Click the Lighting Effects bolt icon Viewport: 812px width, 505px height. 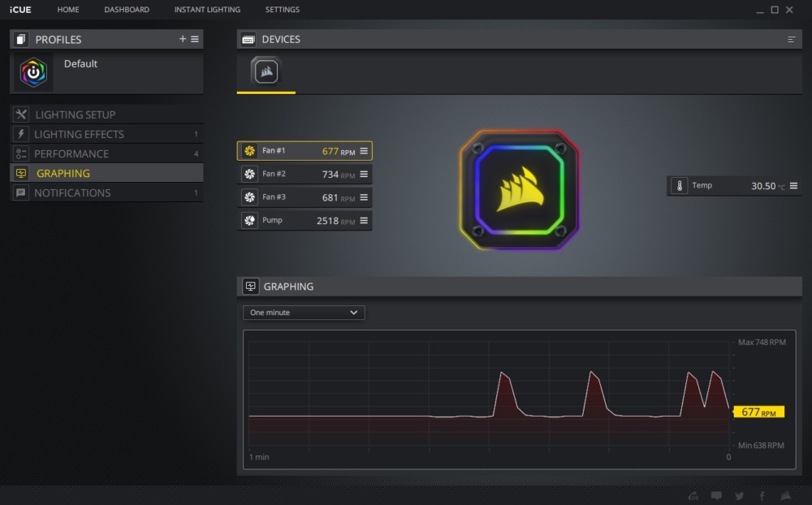21,134
